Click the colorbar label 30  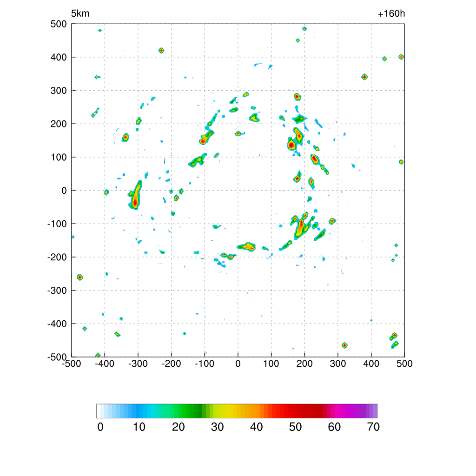click(218, 427)
